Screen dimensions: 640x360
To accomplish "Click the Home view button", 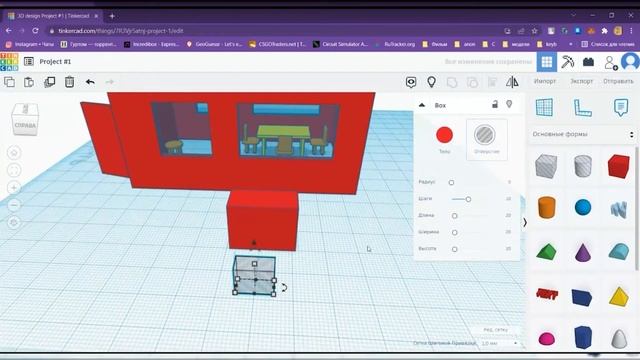I will point(14,153).
